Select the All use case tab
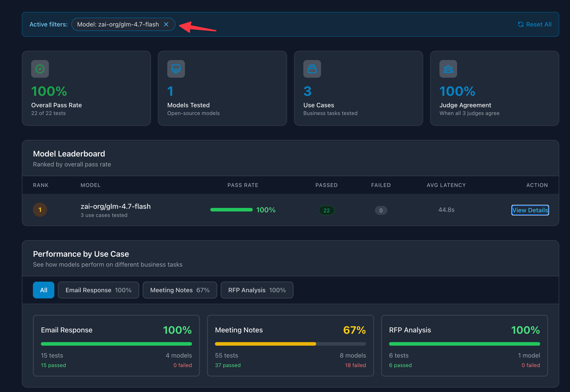Viewport: 570px width, 392px height. [44, 290]
